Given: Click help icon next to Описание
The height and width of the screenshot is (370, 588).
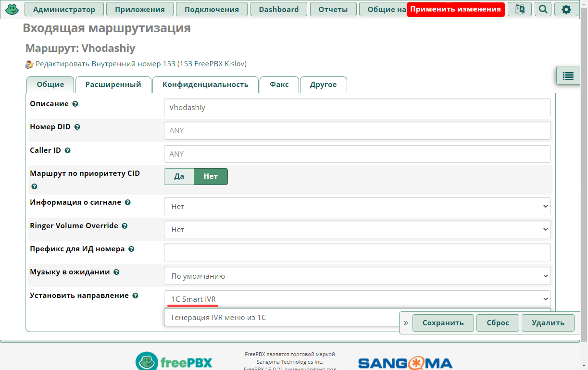Looking at the screenshot, I should tap(75, 104).
